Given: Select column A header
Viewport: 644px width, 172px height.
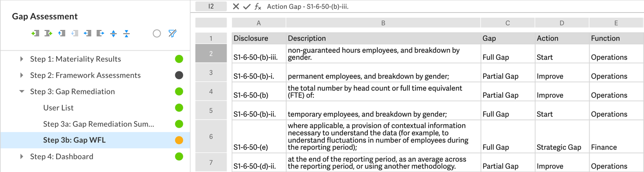Looking at the screenshot, I should [x=259, y=23].
